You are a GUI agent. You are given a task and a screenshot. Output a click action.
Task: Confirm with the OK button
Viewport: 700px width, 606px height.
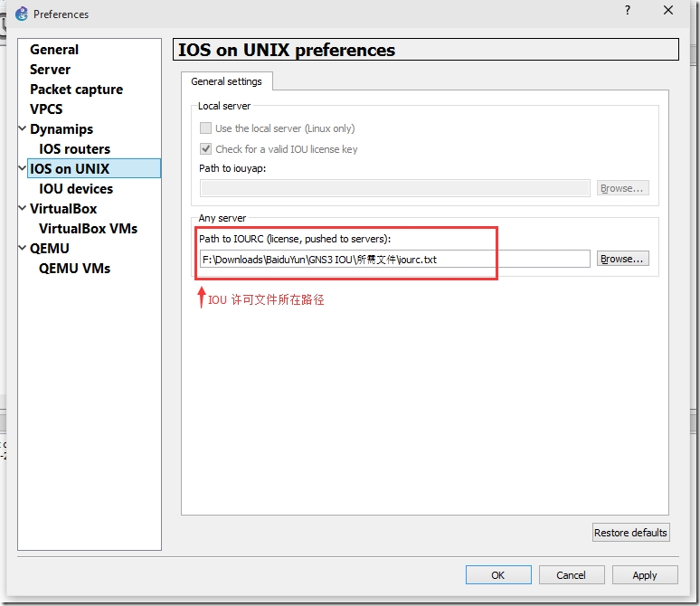tap(498, 574)
